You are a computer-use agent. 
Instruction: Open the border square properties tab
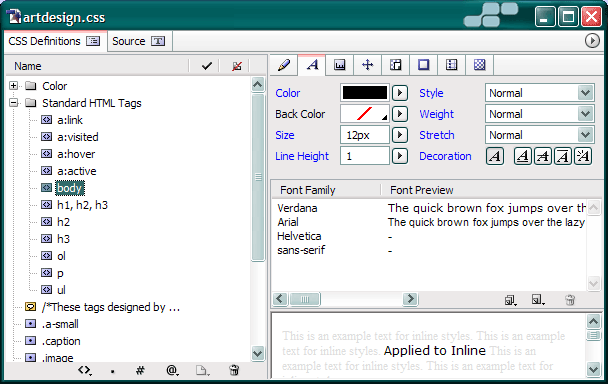point(423,65)
